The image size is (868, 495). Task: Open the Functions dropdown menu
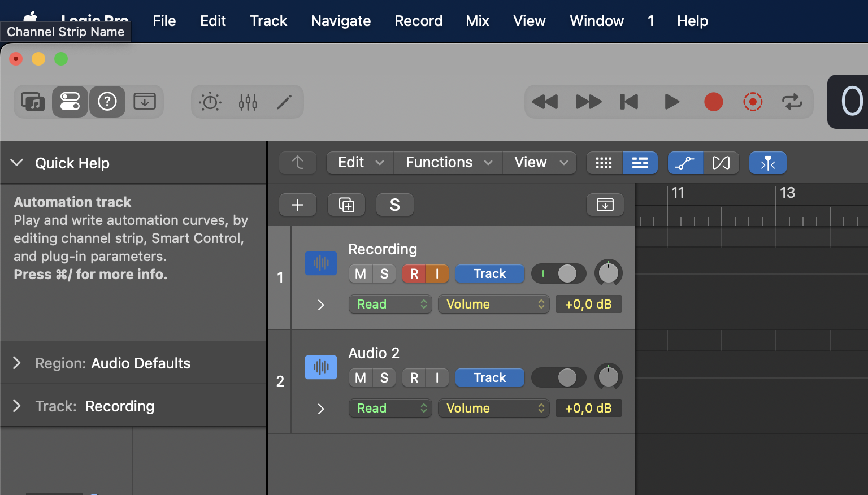448,163
